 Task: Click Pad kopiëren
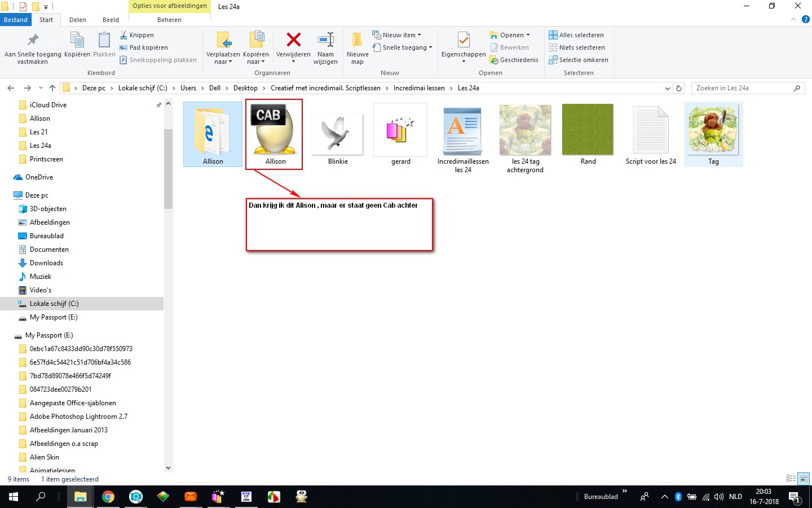pos(144,47)
